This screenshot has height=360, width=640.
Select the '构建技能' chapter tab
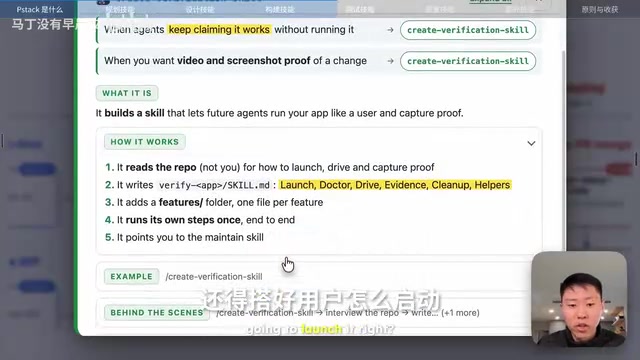click(280, 9)
